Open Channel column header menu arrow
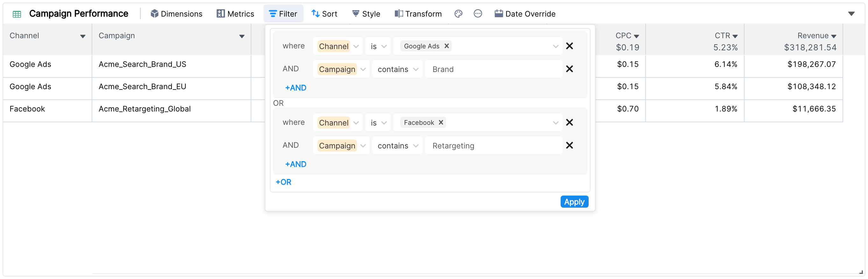 (82, 36)
